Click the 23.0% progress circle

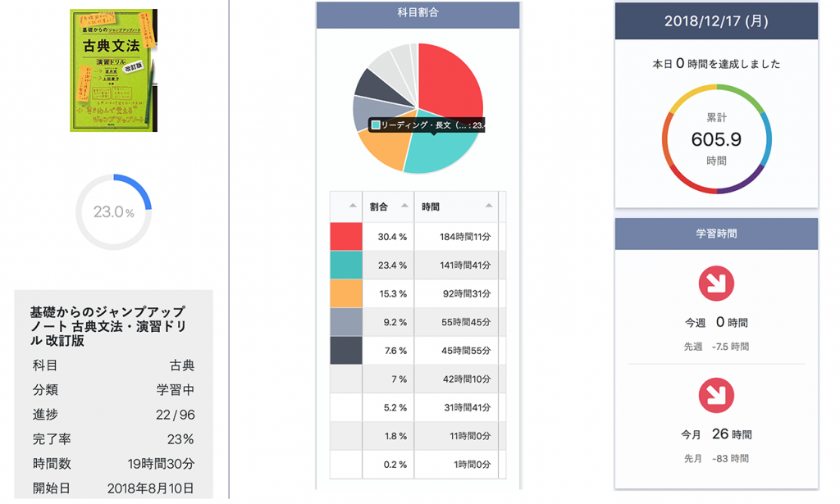pyautogui.click(x=113, y=212)
